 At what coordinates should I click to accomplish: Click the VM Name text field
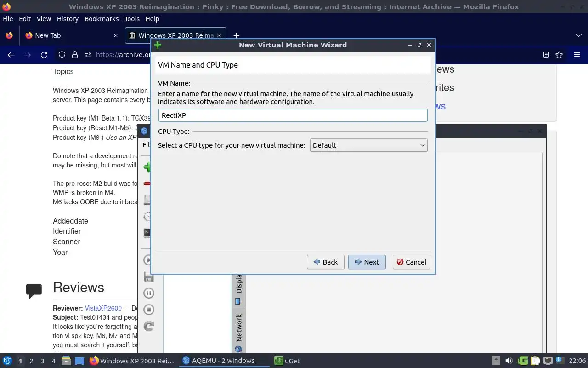click(293, 115)
